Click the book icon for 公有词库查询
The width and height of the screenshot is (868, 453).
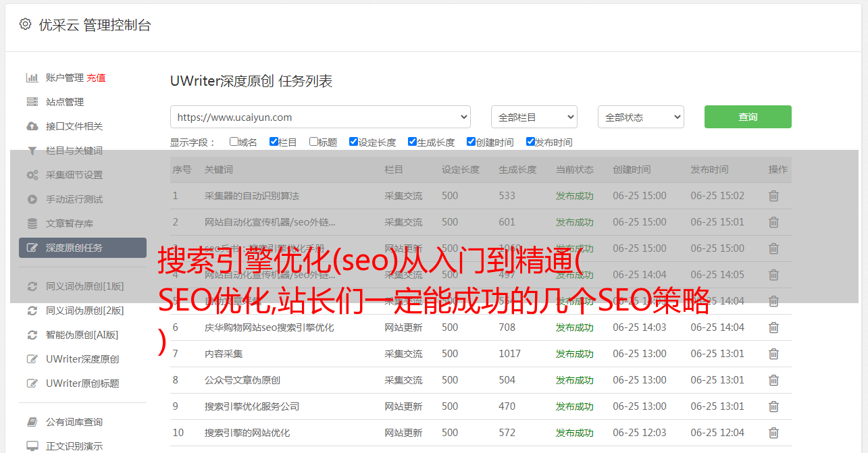(32, 422)
